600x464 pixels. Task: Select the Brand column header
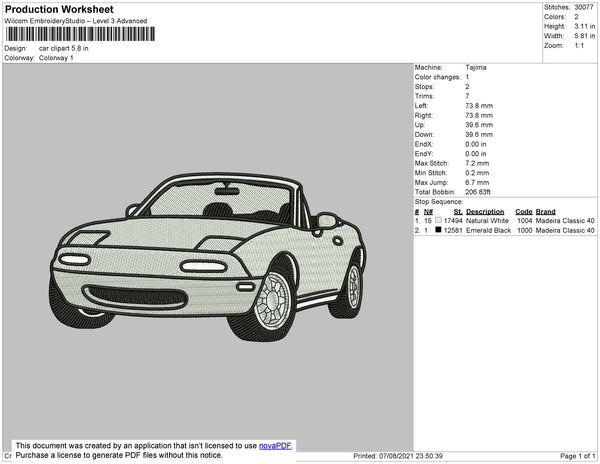(545, 211)
